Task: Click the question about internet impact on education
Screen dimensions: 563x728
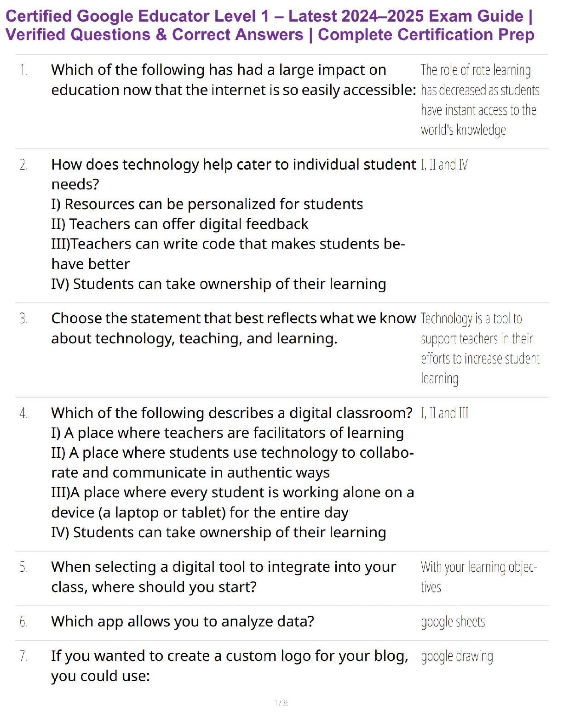Action: point(234,80)
